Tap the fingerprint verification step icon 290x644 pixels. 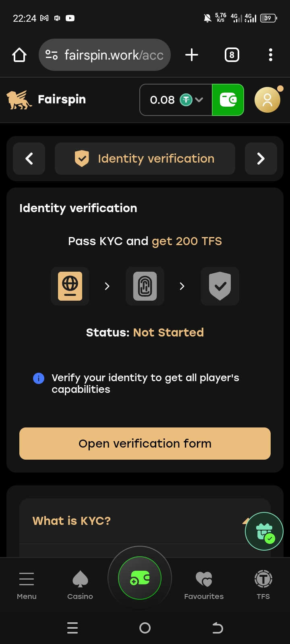point(145,286)
